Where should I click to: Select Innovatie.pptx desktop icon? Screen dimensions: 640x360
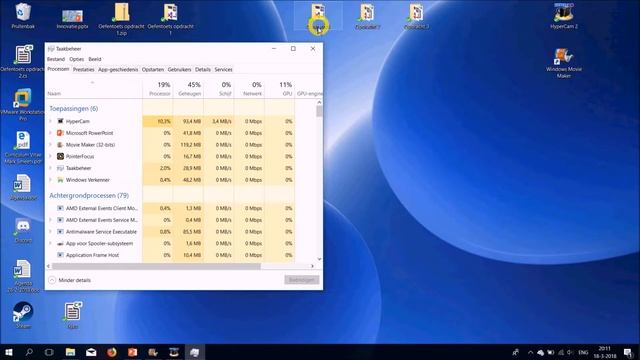point(72,19)
